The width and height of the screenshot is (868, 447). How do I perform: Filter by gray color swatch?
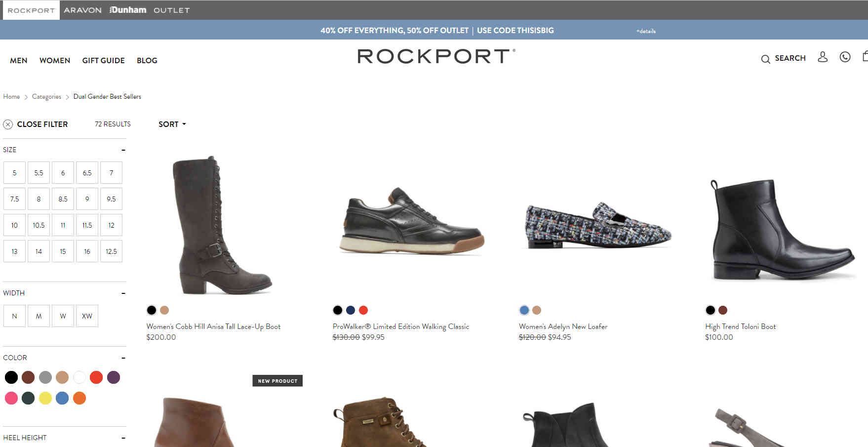point(45,378)
